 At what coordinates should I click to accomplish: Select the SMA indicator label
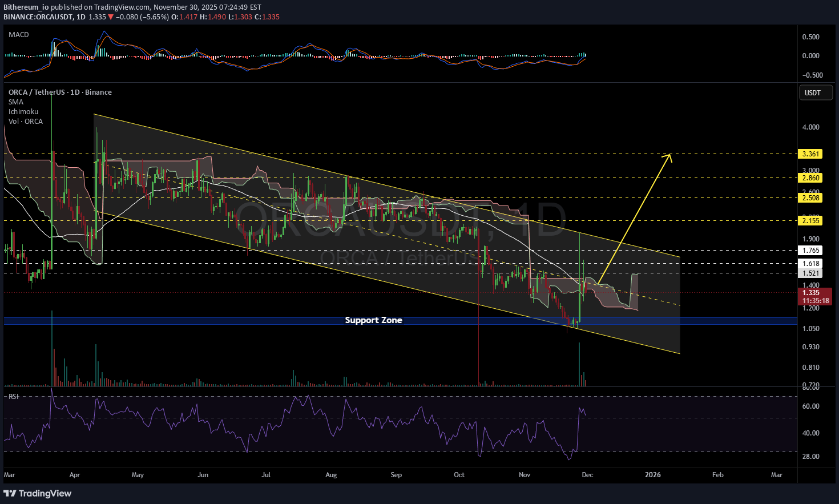[16, 102]
